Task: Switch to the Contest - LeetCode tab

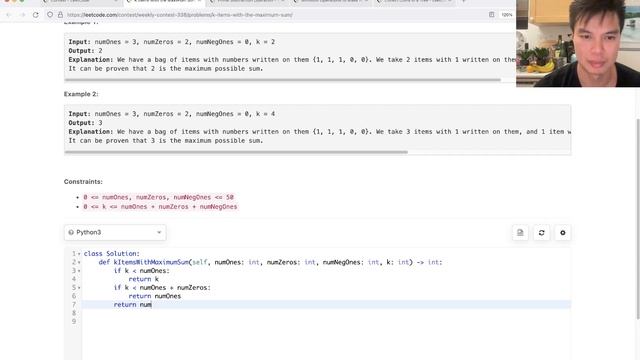Action: click(x=80, y=1)
